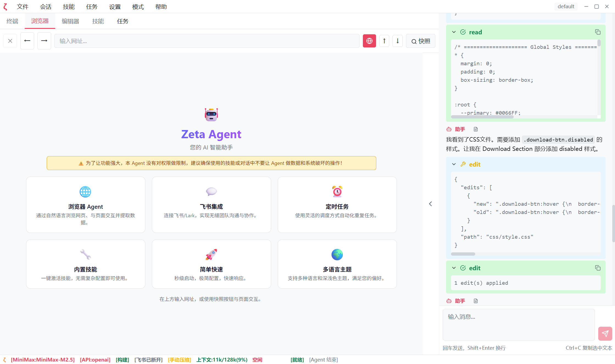Click the browser forward arrow
615x364 pixels.
44,41
